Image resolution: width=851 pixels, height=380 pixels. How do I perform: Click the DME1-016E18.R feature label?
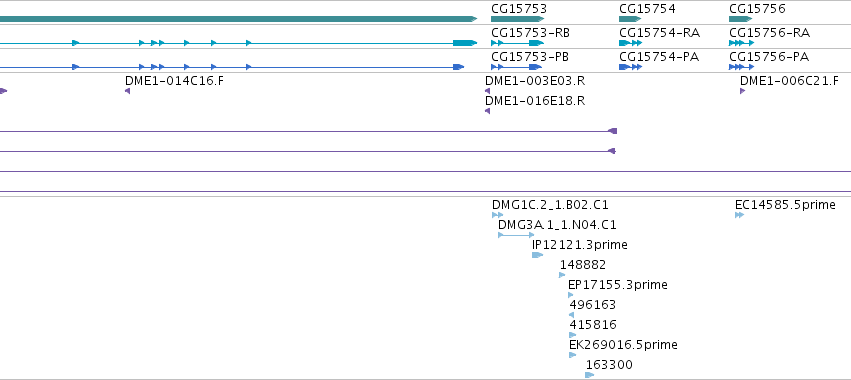point(535,100)
